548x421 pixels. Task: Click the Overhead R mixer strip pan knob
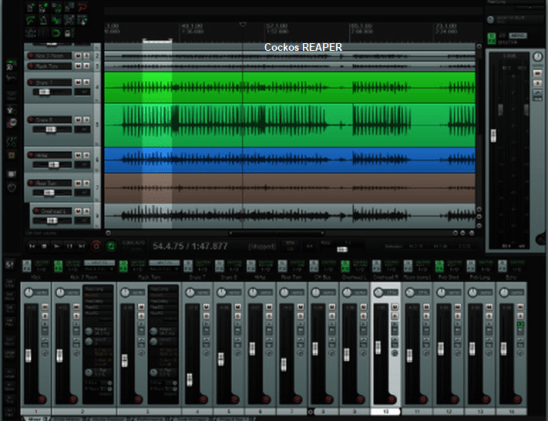(x=378, y=292)
